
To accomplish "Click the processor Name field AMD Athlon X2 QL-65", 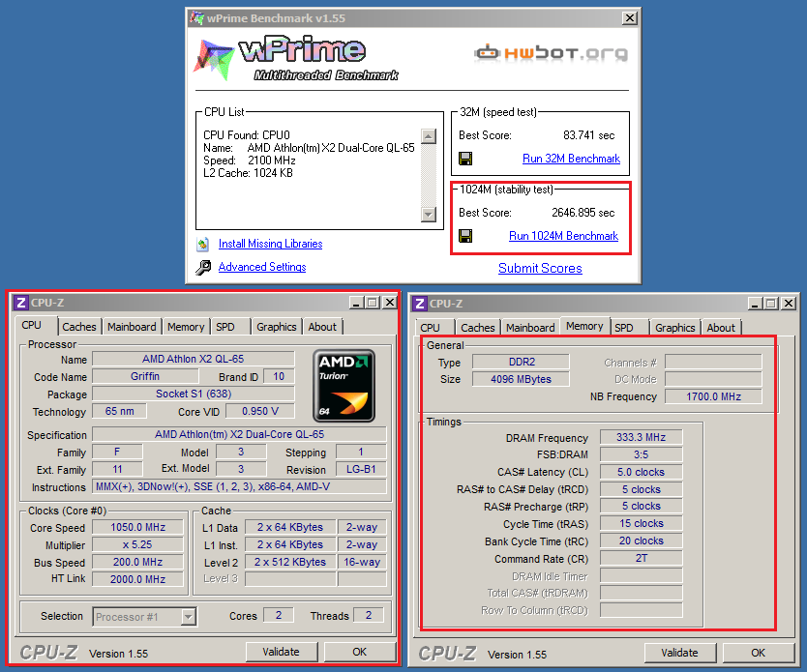I will coord(193,359).
